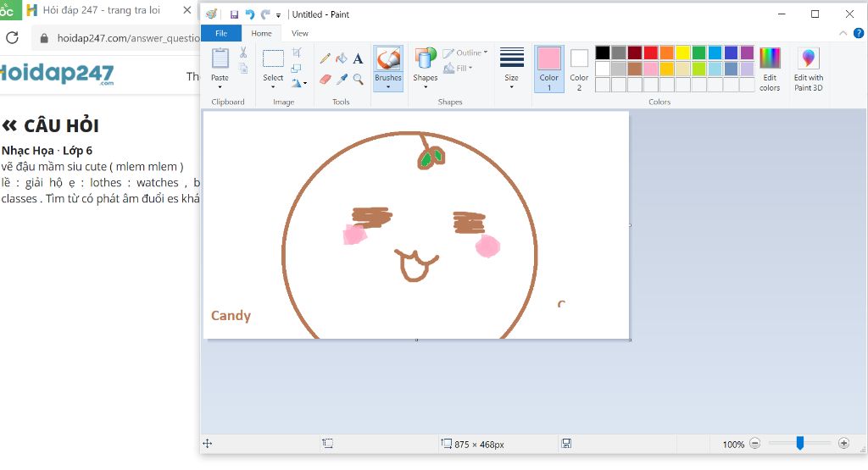Click the Nhạc Họa · Lớp 6 text

[x=47, y=151]
